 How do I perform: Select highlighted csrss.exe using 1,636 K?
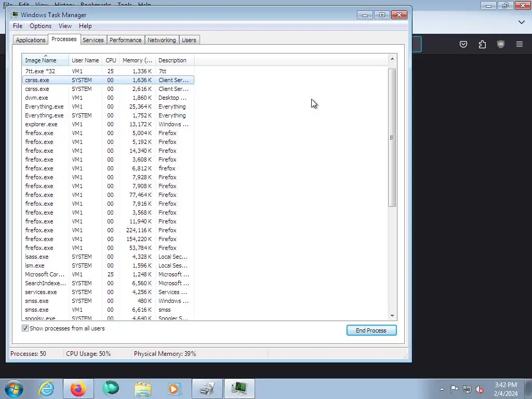click(108, 79)
